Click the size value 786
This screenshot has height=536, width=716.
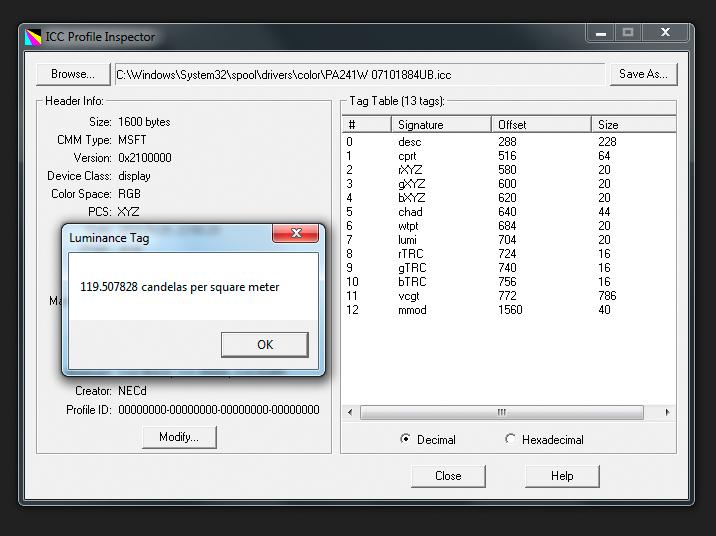click(607, 296)
